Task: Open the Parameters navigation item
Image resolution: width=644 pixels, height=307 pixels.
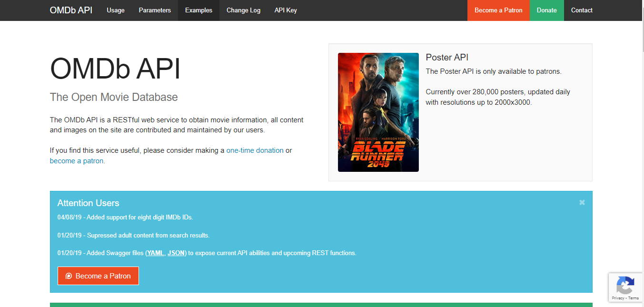Action: point(155,10)
